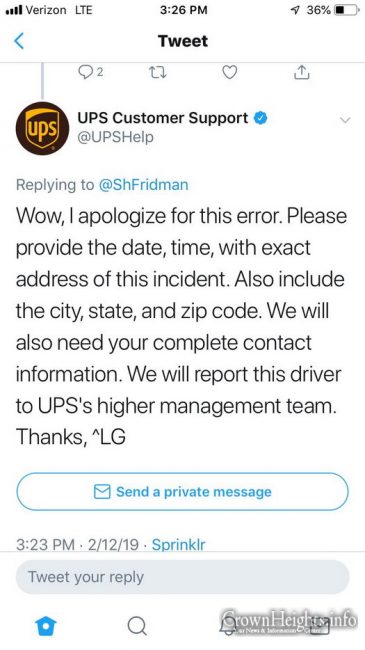Go to the Home tab
The height and width of the screenshot is (650, 365).
pos(46,625)
